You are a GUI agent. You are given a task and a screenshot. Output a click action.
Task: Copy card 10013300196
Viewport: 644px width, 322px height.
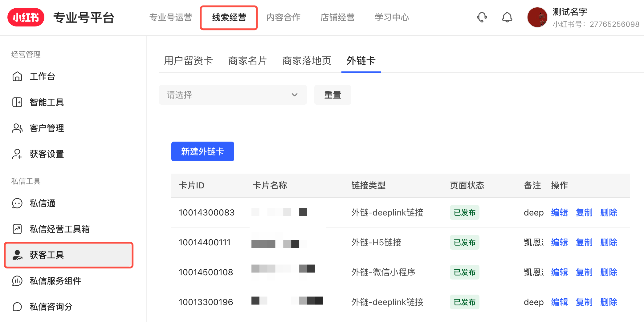pyautogui.click(x=584, y=302)
